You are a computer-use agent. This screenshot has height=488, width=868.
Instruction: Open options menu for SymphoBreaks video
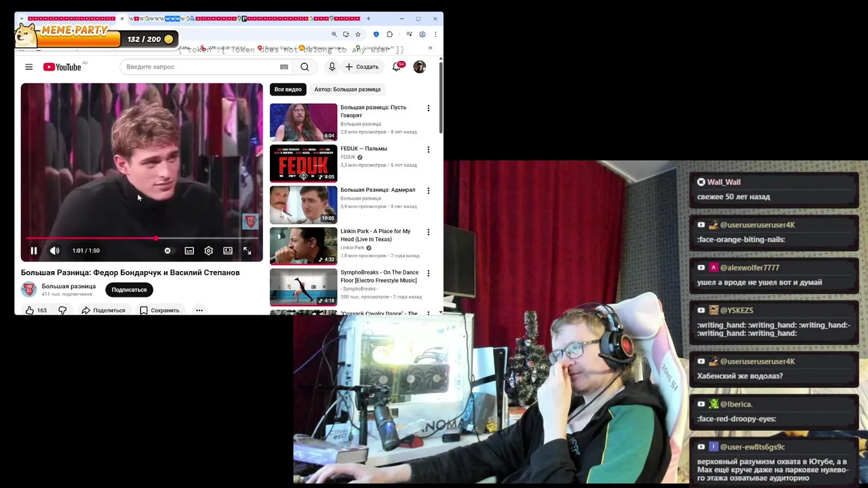428,274
